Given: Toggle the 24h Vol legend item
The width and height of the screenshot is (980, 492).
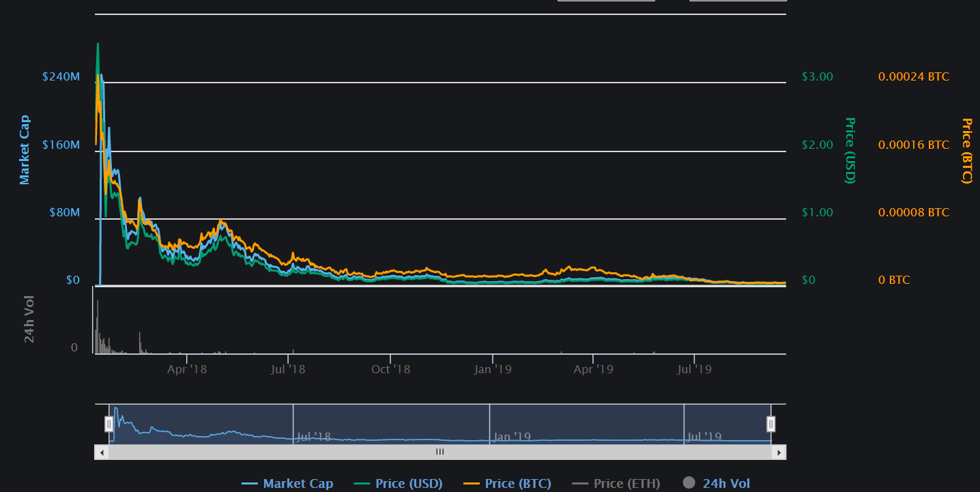Looking at the screenshot, I should tap(716, 483).
